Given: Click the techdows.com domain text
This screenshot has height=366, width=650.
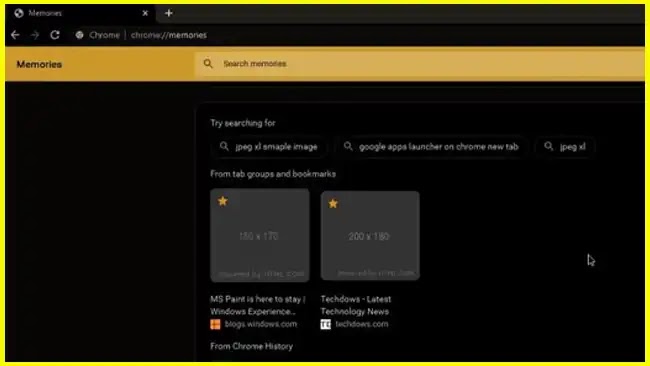Looking at the screenshot, I should pos(362,324).
